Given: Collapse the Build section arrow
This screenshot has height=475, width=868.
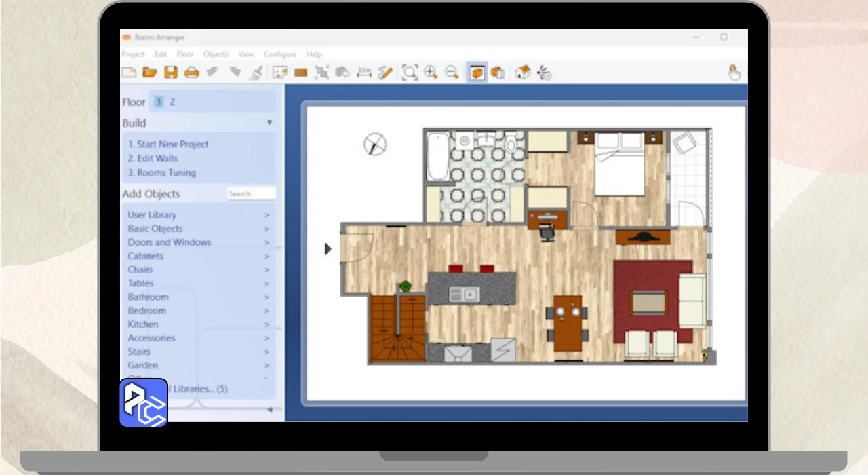Looking at the screenshot, I should pos(269,123).
